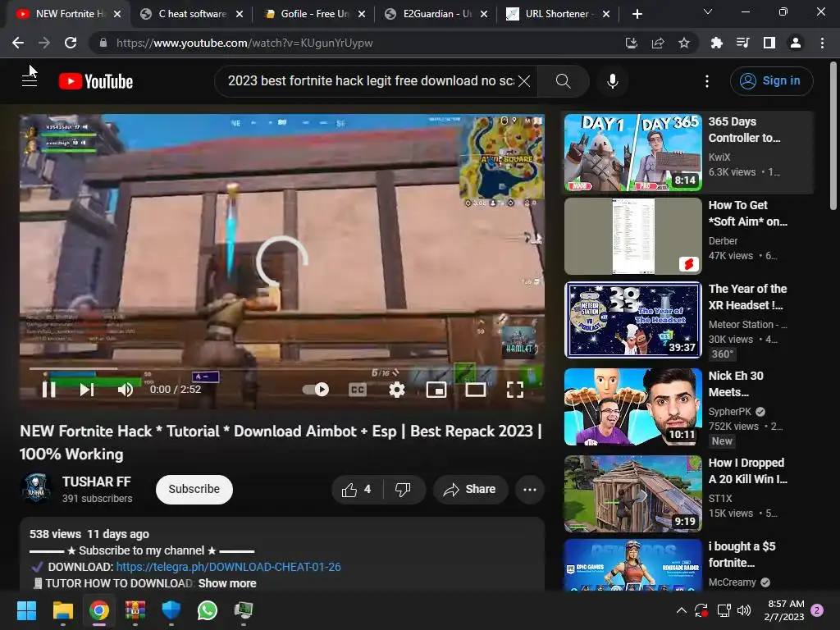Screen dimensions: 840x630
Task: Switch to the E2Guardian tab
Action: 436,14
